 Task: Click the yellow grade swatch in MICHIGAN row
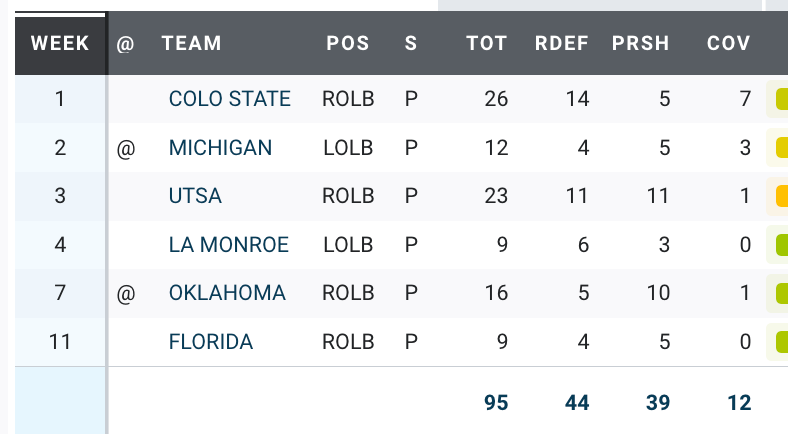pyautogui.click(x=782, y=148)
